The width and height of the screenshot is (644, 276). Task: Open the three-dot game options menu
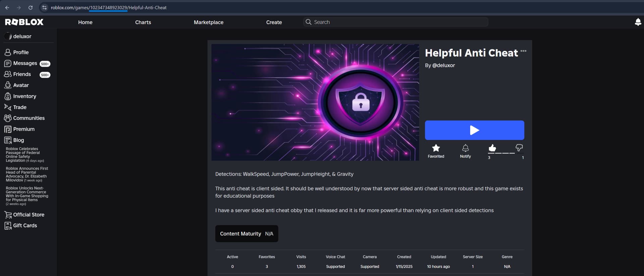click(523, 51)
